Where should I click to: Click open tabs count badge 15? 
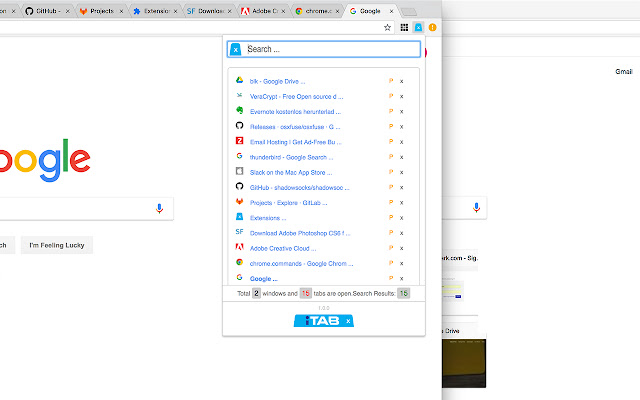click(305, 293)
